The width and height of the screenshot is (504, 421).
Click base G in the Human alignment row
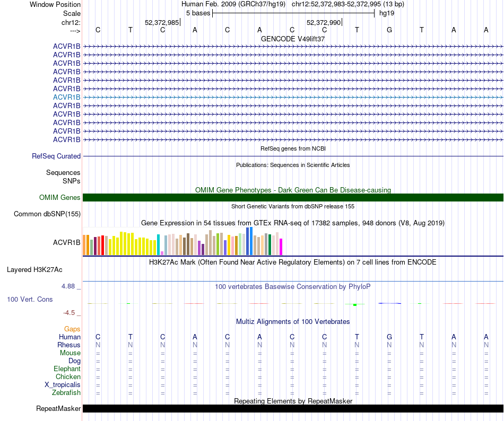389,337
